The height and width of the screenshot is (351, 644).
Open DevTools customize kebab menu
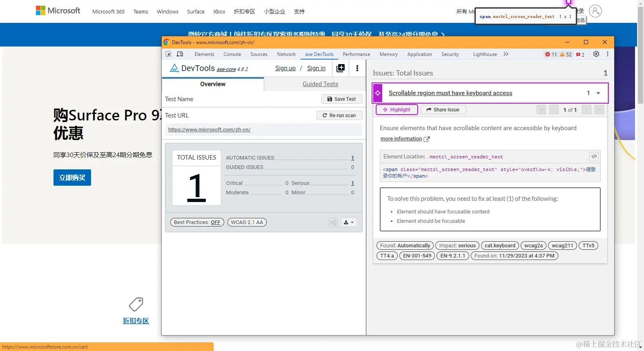coord(608,54)
